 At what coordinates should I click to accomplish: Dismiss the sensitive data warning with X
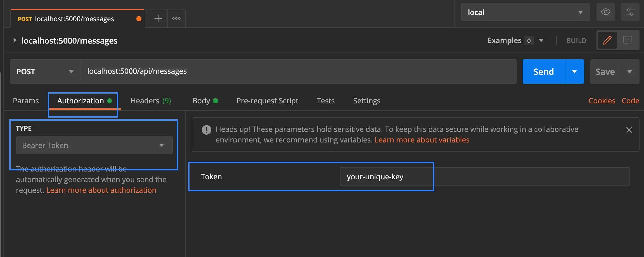[629, 130]
